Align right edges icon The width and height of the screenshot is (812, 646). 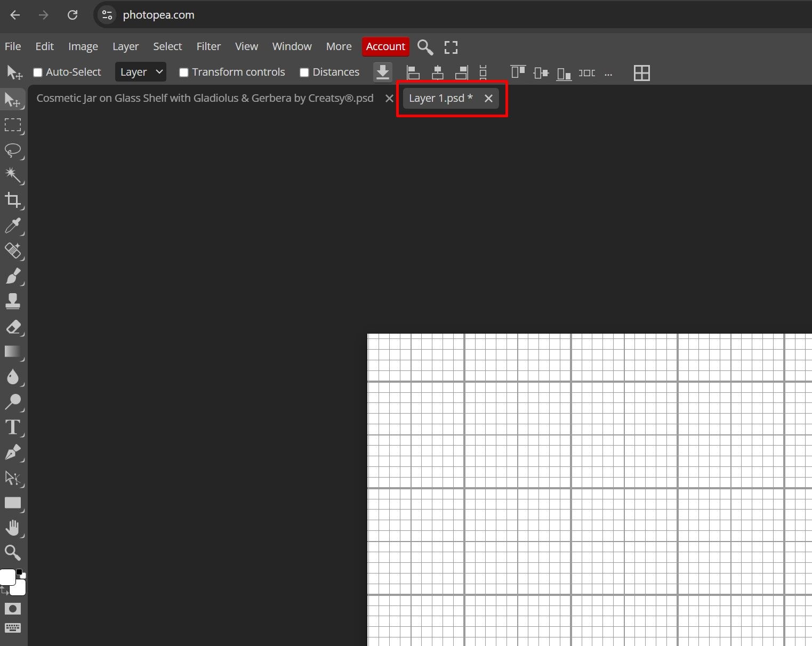pos(461,72)
